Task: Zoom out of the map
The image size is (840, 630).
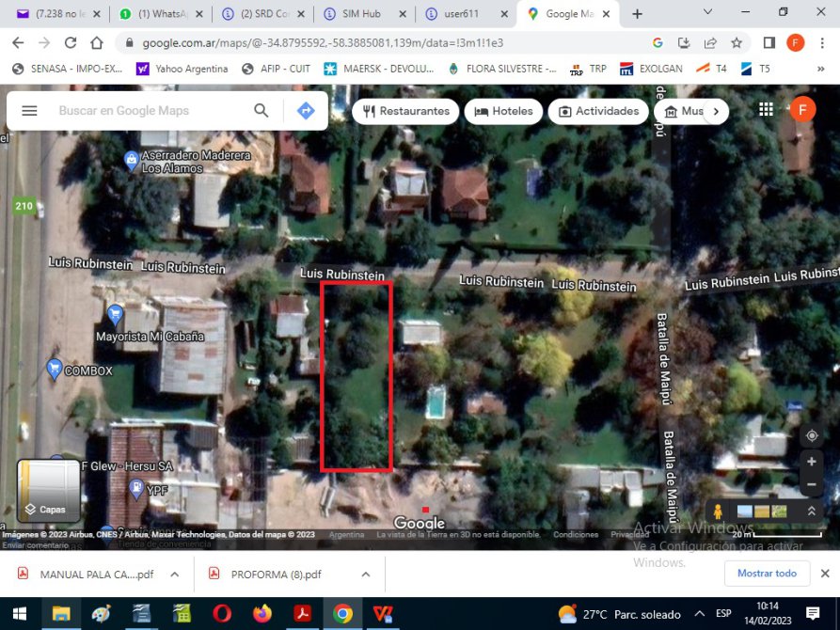Action: click(811, 484)
